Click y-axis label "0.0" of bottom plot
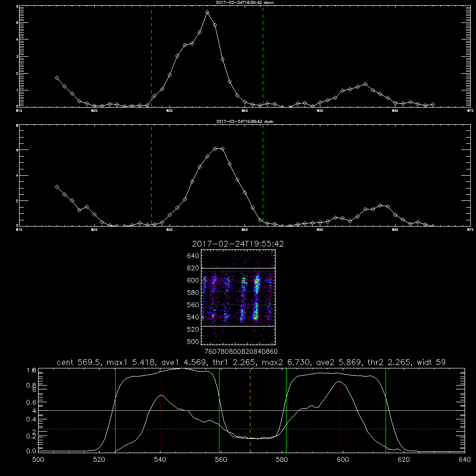476x476 pixels. [31, 451]
